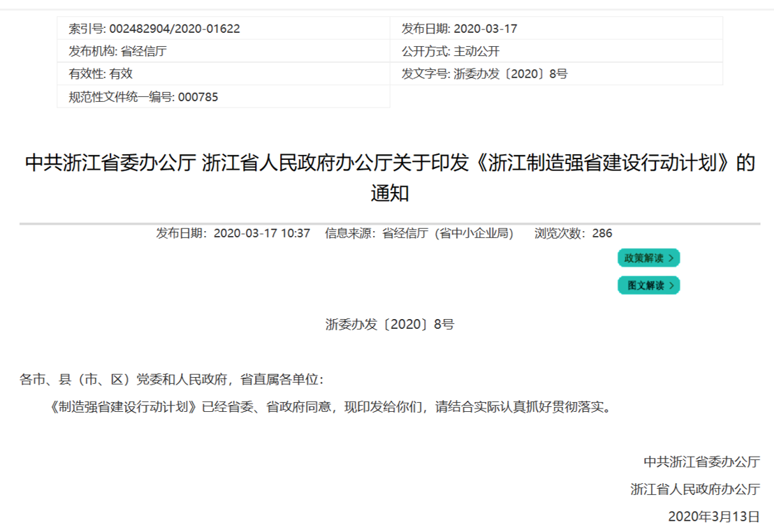Click the 发文字号: 浙委办发〔2020〕8号 cell

[x=556, y=73]
